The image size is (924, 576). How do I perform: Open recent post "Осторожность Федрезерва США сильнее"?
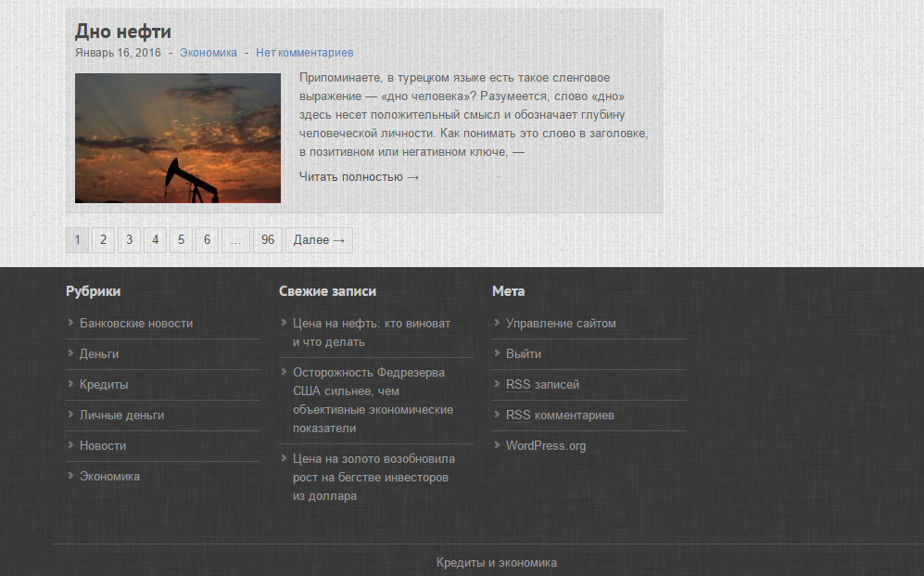click(373, 401)
